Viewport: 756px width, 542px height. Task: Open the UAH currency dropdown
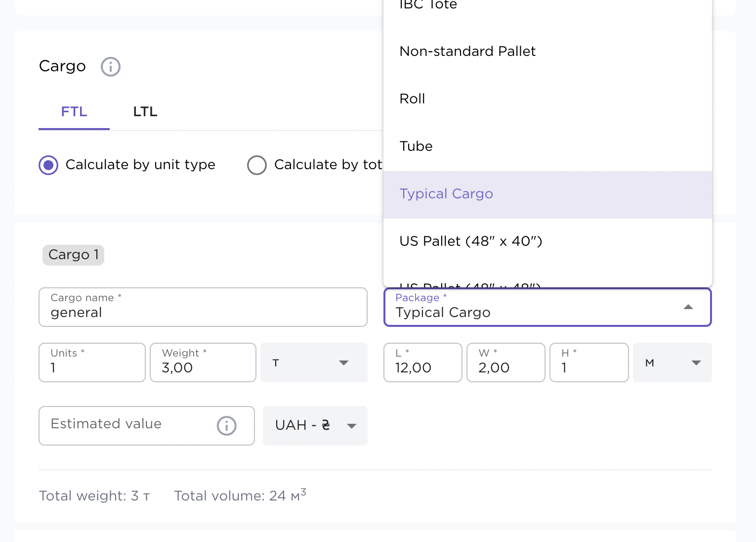315,426
